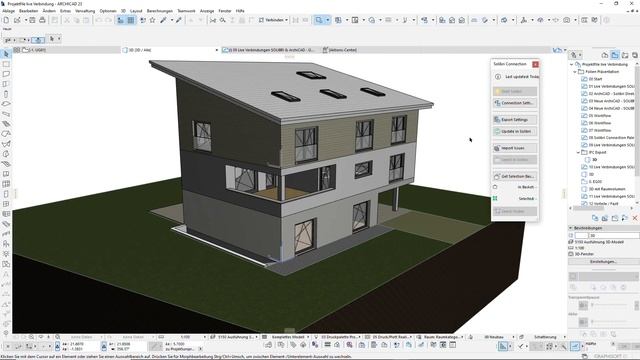Open the Teamwork menu

186,11
